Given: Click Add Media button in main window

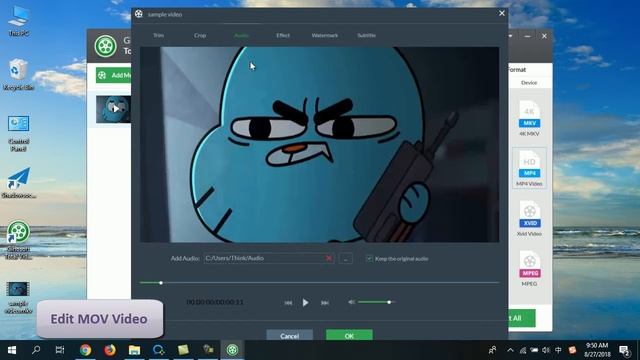Looking at the screenshot, I should point(113,75).
